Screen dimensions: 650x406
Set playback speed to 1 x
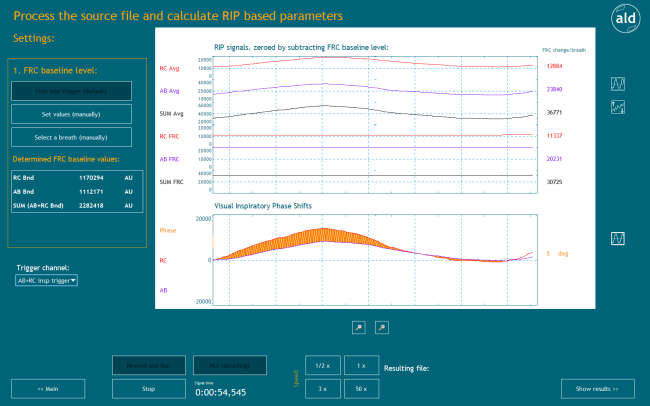pyautogui.click(x=361, y=366)
